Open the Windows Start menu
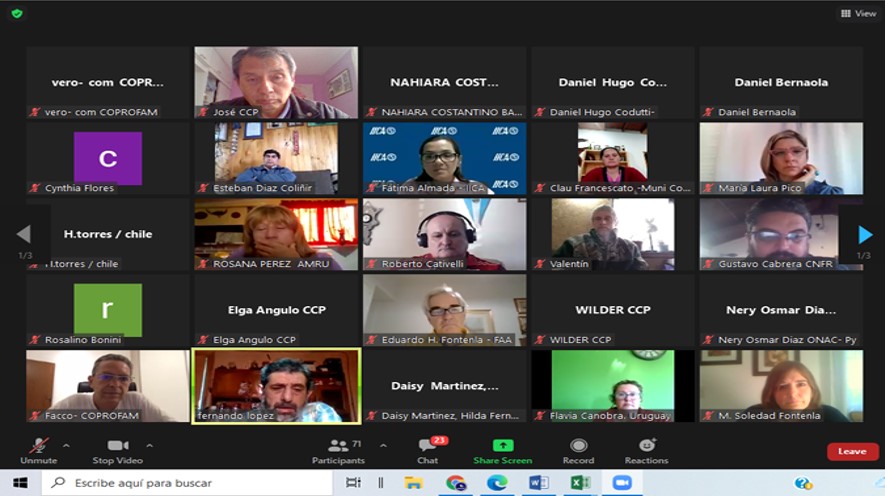This screenshot has height=496, width=885. [19, 483]
